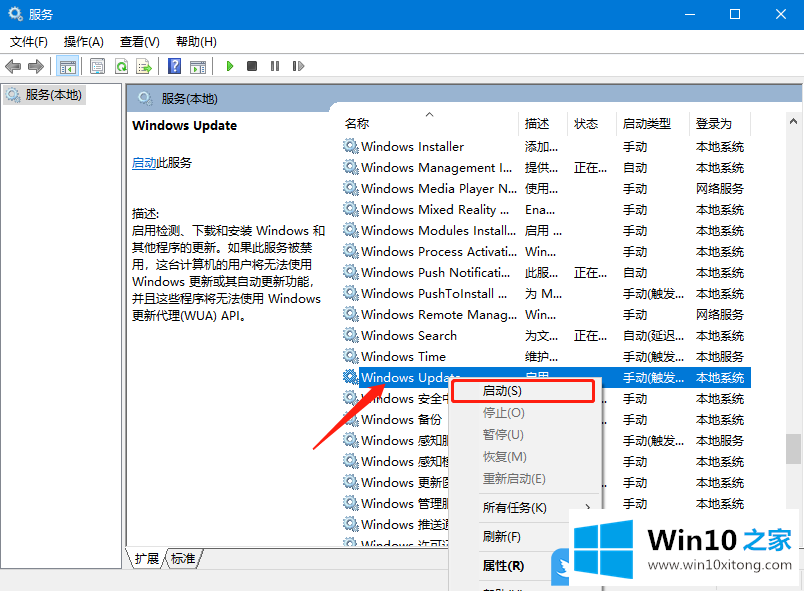Switch to the 扩展 tab

tap(147, 559)
